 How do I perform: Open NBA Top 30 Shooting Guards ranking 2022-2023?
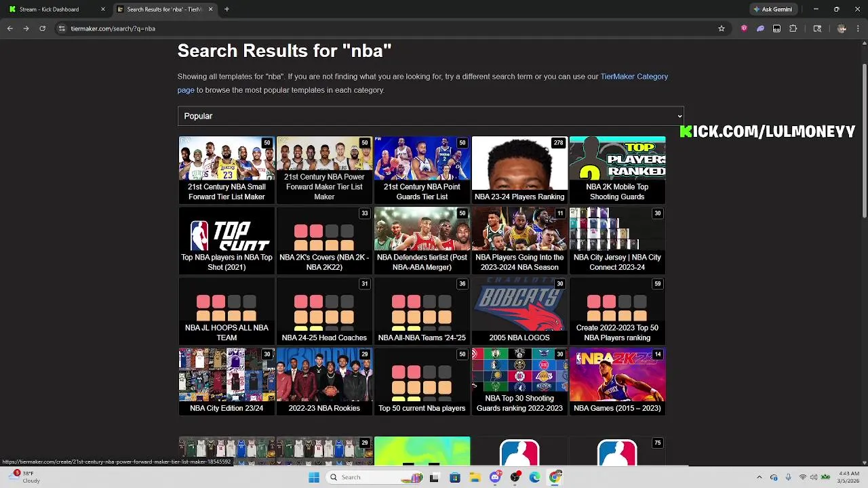click(519, 381)
